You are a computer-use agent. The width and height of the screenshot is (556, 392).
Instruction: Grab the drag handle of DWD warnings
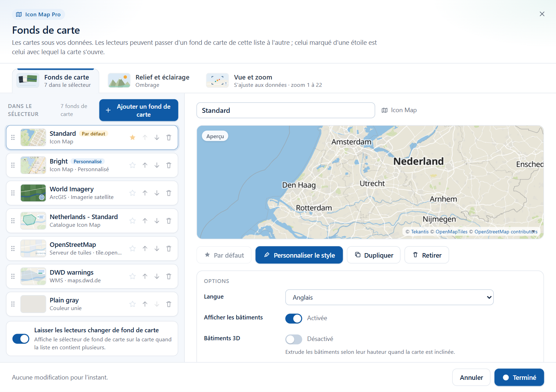tap(13, 276)
